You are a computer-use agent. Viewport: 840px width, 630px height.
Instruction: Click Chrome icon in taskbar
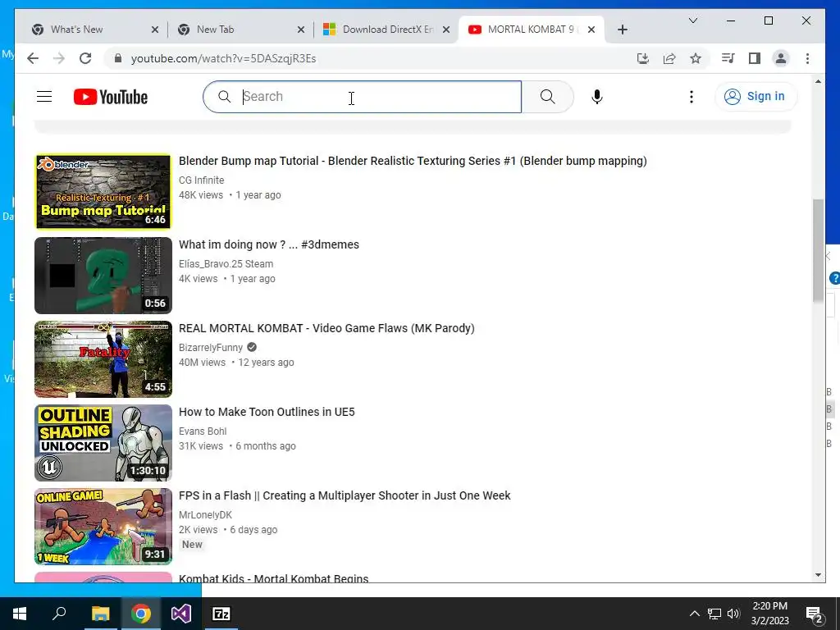pos(141,614)
